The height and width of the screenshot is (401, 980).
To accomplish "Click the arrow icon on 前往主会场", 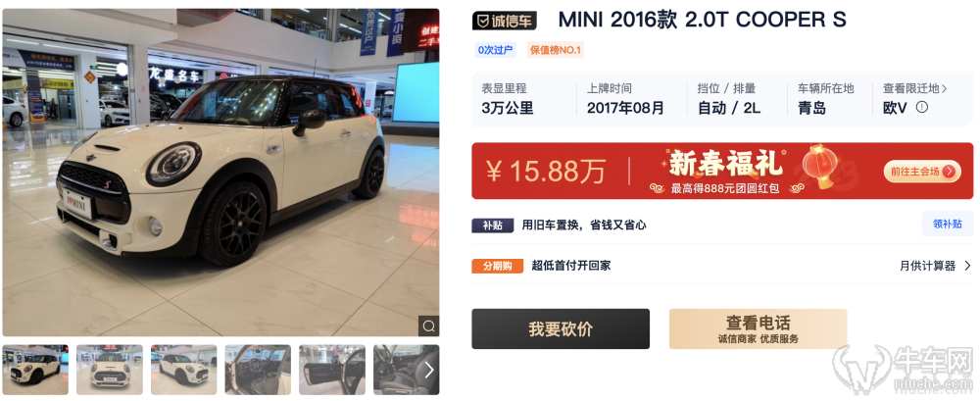I will [950, 171].
